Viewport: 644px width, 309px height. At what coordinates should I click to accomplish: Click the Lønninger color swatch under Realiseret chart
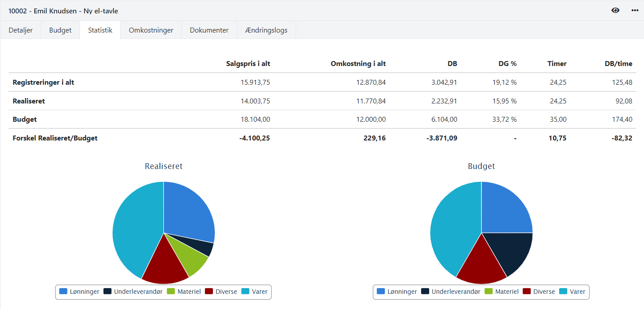pyautogui.click(x=63, y=292)
